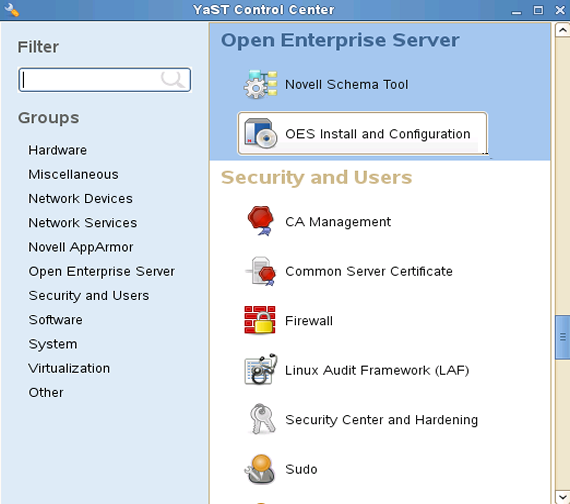
Task: Select the Security and Users group
Action: click(89, 296)
